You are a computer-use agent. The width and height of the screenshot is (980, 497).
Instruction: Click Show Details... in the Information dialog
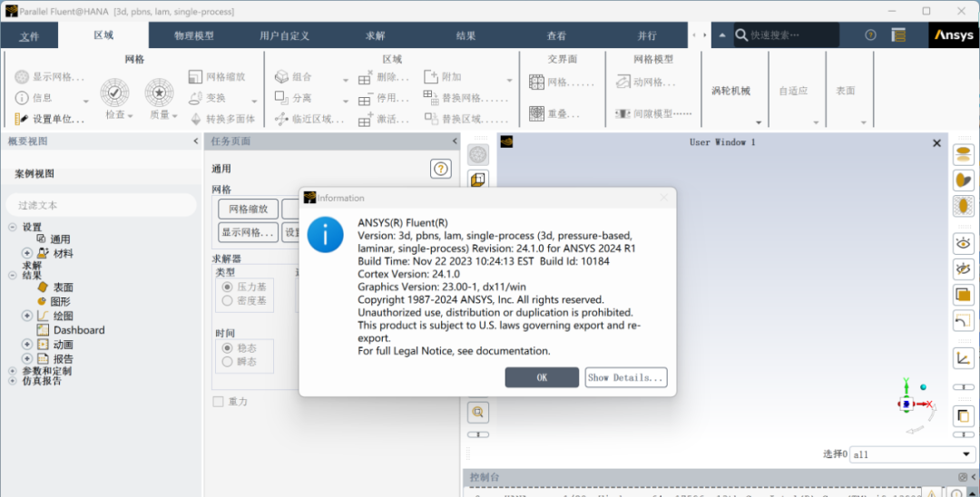click(625, 377)
